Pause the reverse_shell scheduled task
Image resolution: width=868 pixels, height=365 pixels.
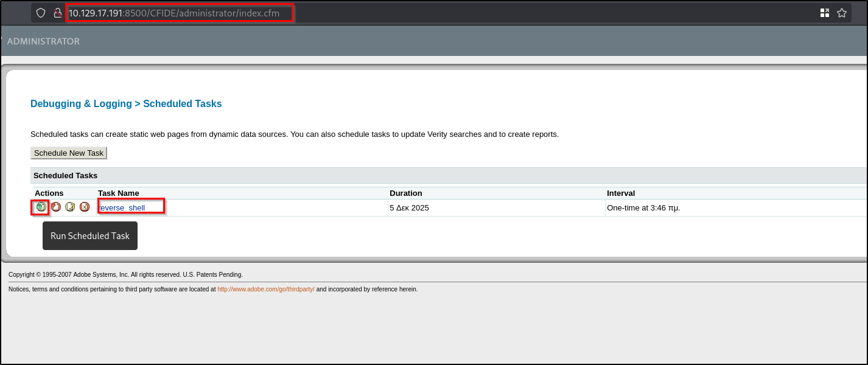pos(56,207)
